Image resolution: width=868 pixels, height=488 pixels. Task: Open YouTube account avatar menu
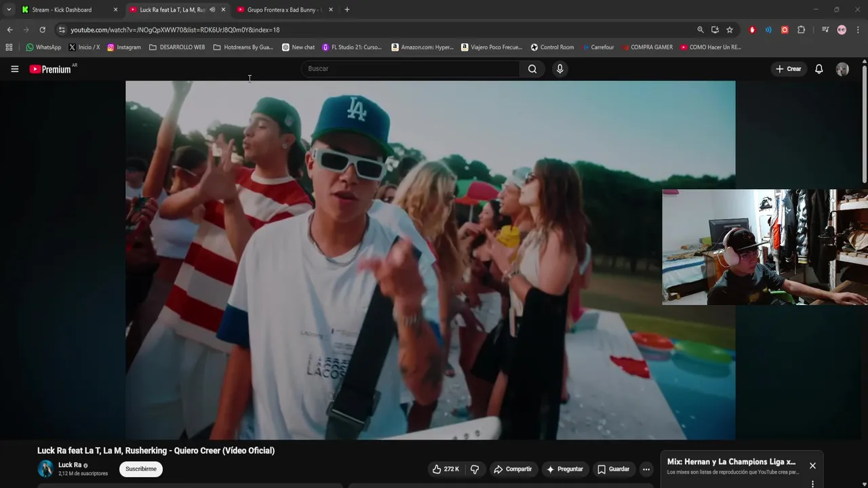pyautogui.click(x=842, y=69)
